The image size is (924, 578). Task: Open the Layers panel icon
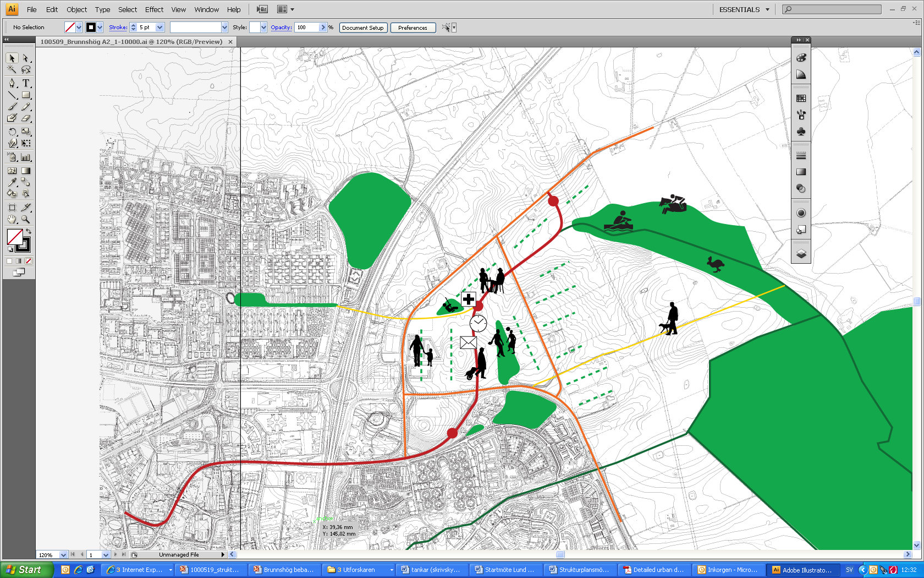point(801,254)
